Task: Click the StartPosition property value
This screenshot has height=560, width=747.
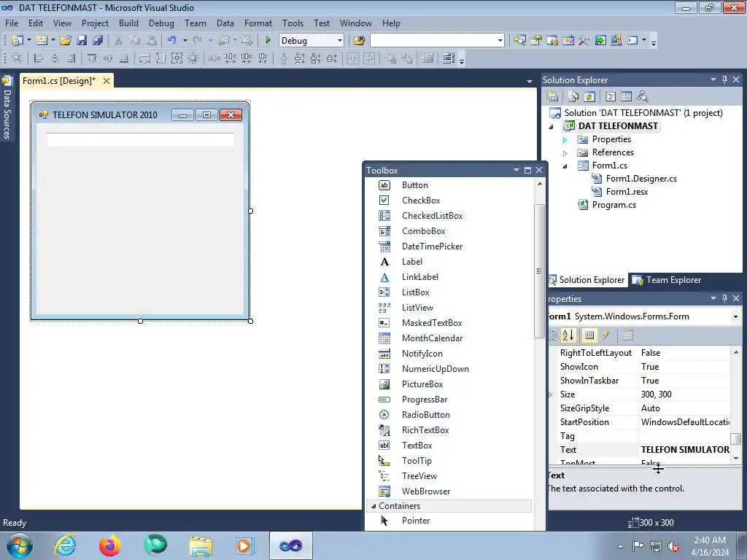Action: 684,422
